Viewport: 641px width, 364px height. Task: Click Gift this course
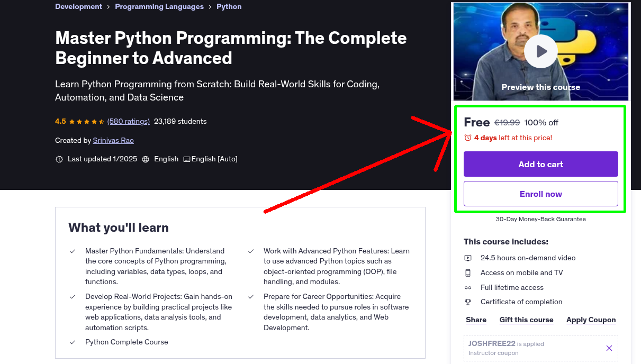pos(526,320)
